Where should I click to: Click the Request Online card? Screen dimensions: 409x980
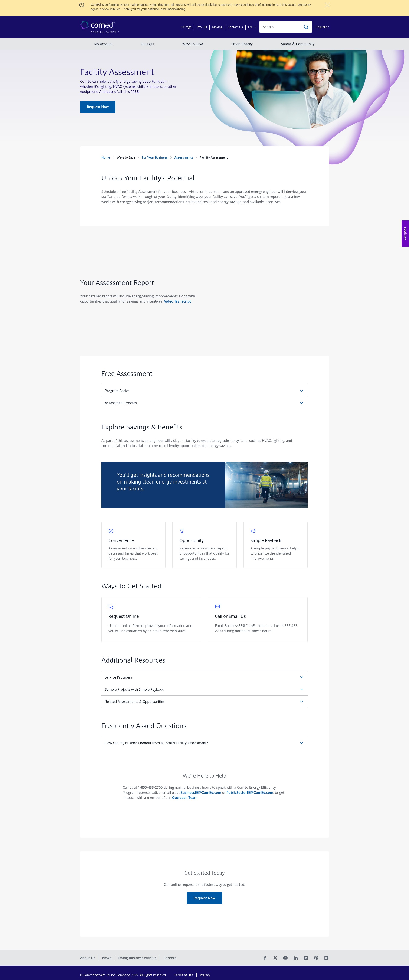coord(151,619)
